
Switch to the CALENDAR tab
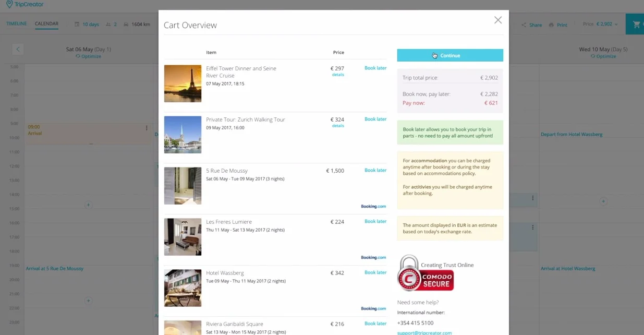pos(46,24)
